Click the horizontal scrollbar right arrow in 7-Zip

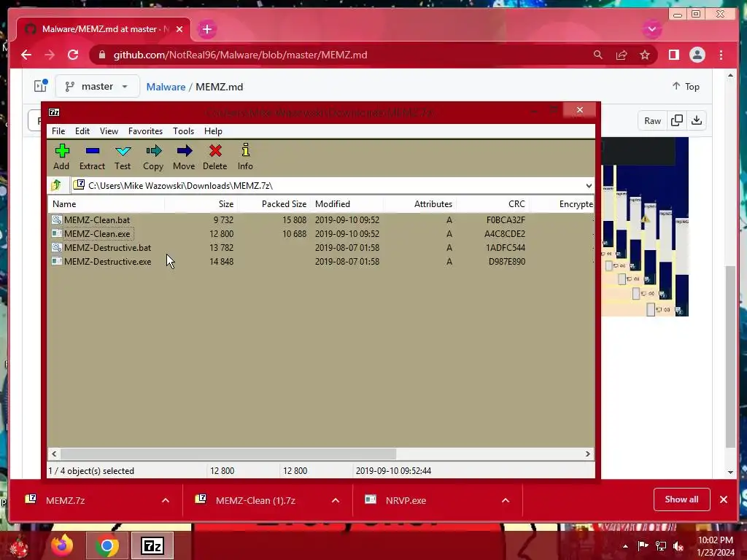point(587,454)
